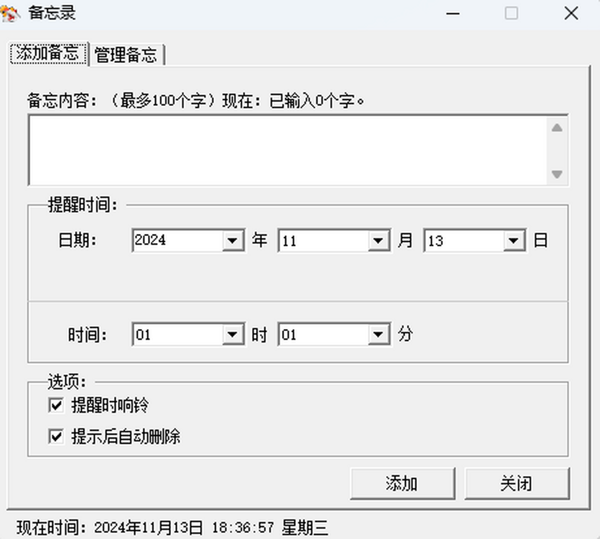Open the minute dropdown arrow
Viewport: 600px width, 539px height.
point(378,335)
